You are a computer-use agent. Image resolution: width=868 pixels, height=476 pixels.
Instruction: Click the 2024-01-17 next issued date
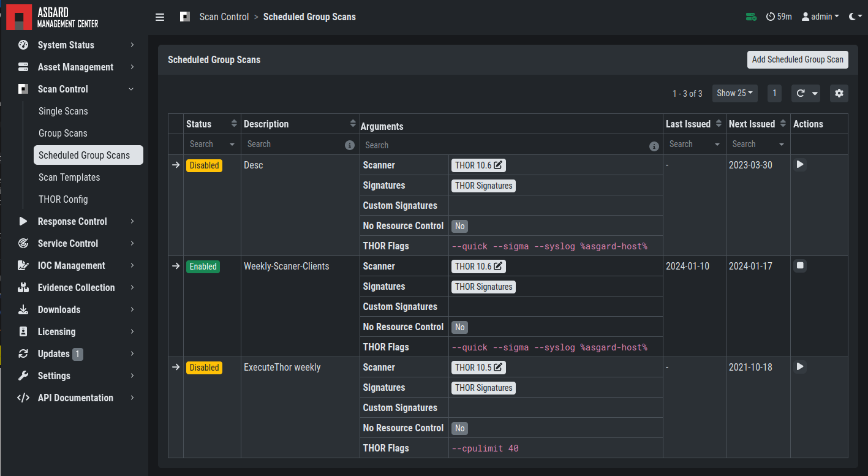(750, 266)
